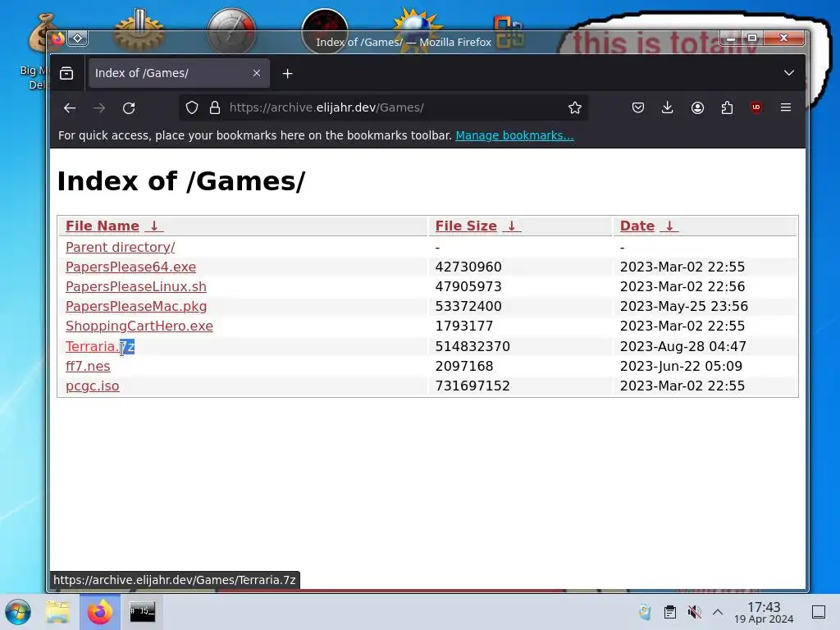The image size is (840, 630).
Task: Reload the current page
Action: tap(129, 108)
